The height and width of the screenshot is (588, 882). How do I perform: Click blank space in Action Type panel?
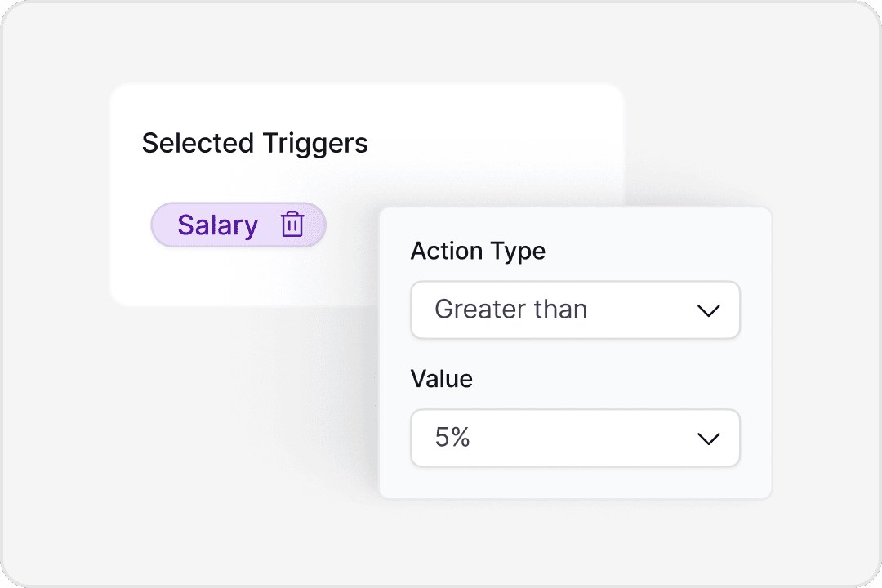coord(653,245)
